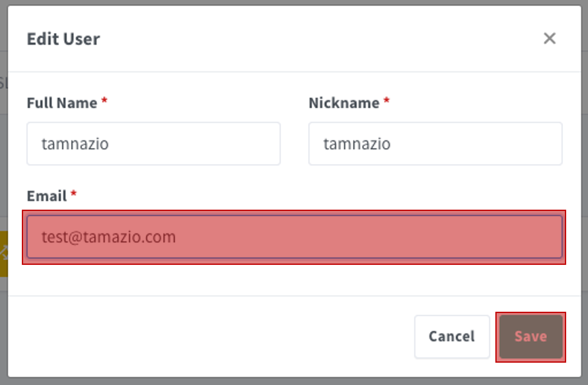Click the Nickname label
This screenshot has width=588, height=385.
344,103
